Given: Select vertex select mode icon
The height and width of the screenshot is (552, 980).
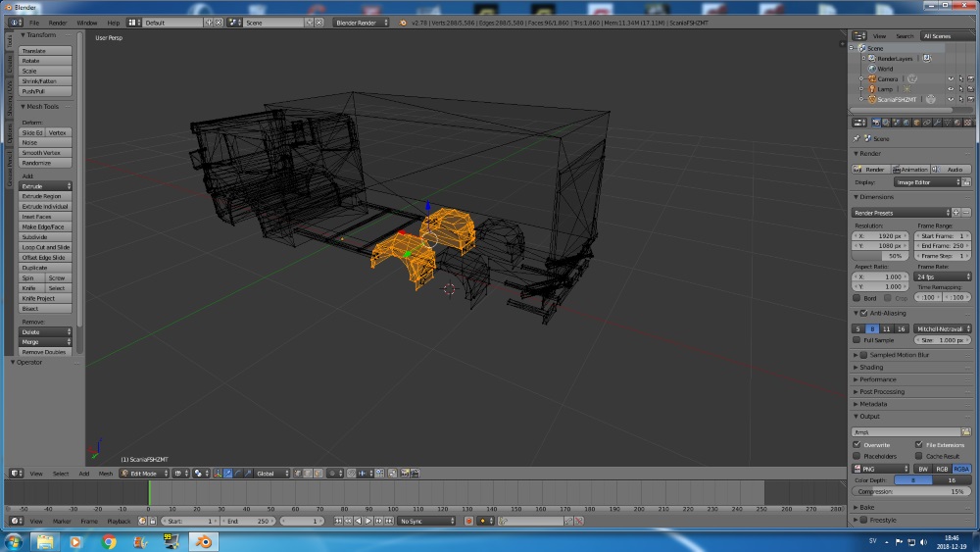Looking at the screenshot, I should [x=298, y=474].
